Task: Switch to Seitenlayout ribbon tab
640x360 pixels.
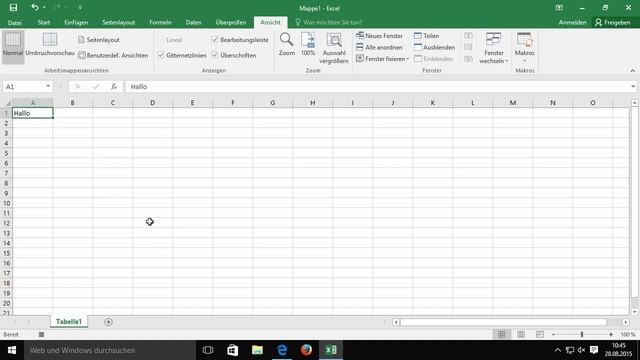Action: [118, 22]
